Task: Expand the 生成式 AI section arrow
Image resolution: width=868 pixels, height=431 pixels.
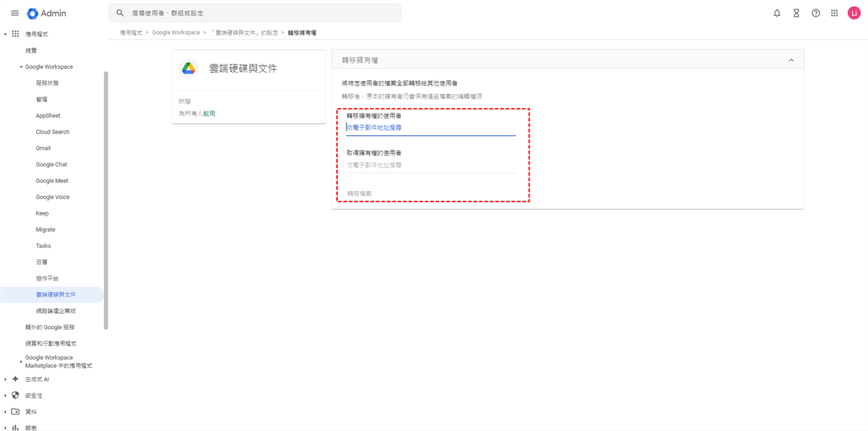Action: 6,379
